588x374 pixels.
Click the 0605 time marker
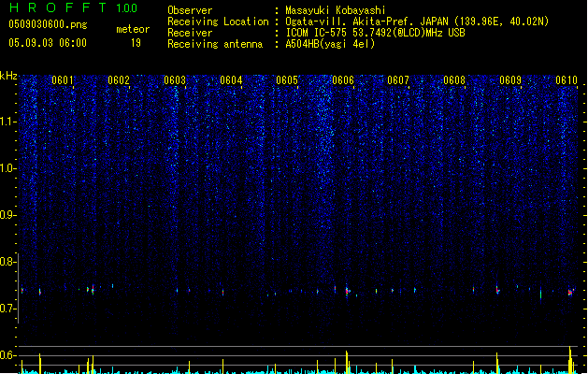click(x=287, y=80)
